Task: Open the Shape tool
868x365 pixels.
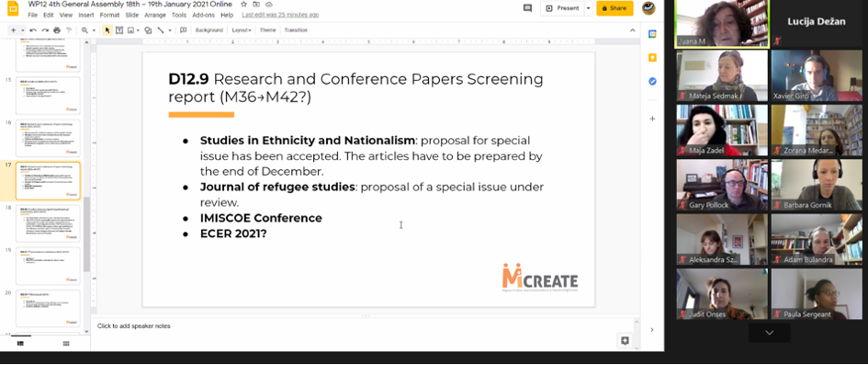Action: coord(149,30)
